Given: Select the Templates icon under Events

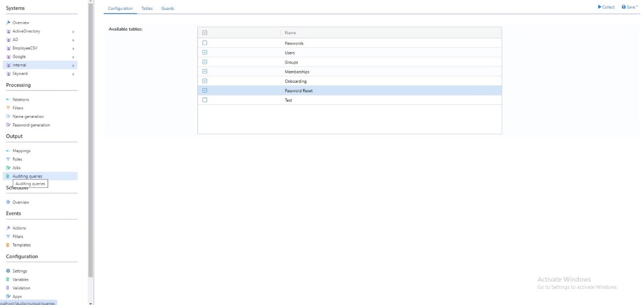Looking at the screenshot, I should pyautogui.click(x=8, y=245).
